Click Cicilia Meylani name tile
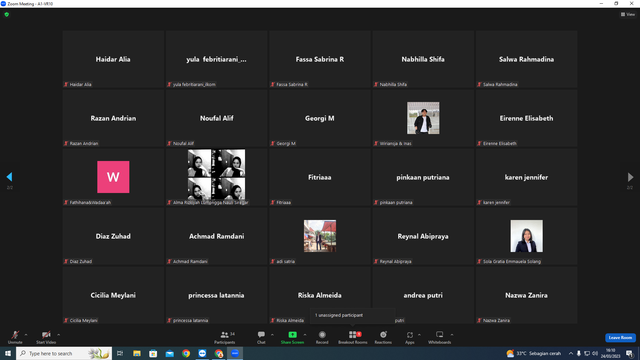The height and width of the screenshot is (360, 640). click(x=113, y=295)
